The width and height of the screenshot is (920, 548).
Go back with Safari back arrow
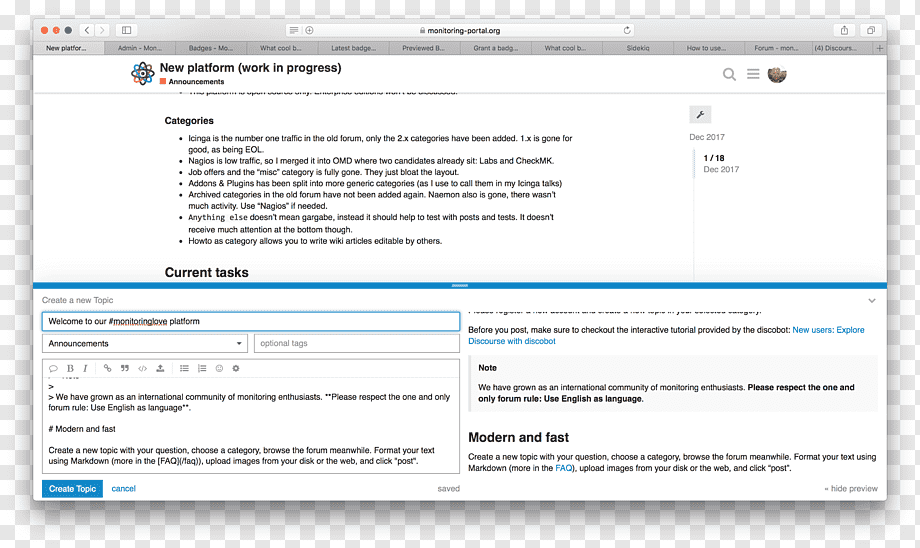point(86,30)
